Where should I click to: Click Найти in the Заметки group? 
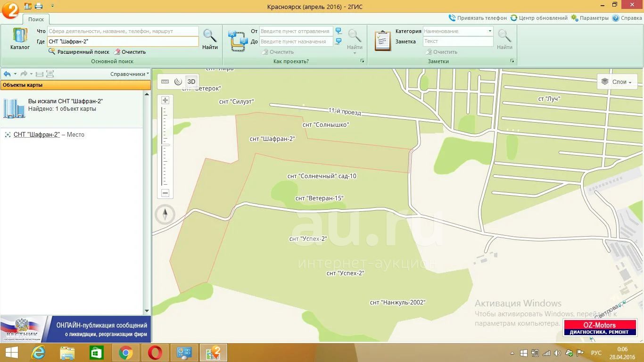504,39
